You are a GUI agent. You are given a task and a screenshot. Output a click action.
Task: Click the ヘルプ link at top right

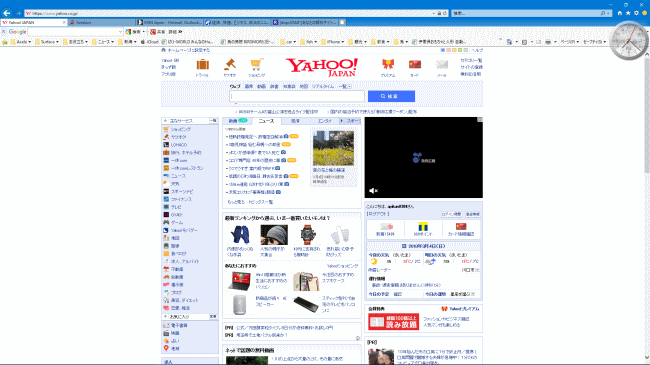(x=477, y=50)
